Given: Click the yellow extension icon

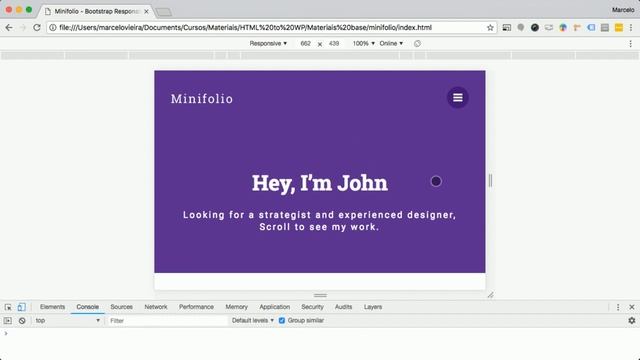Looking at the screenshot, I should [x=619, y=28].
